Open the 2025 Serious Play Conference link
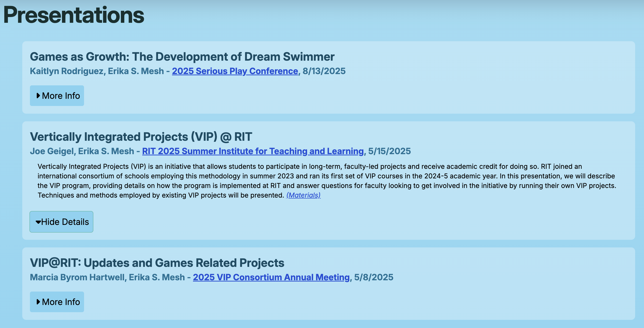The image size is (644, 328). (x=235, y=71)
